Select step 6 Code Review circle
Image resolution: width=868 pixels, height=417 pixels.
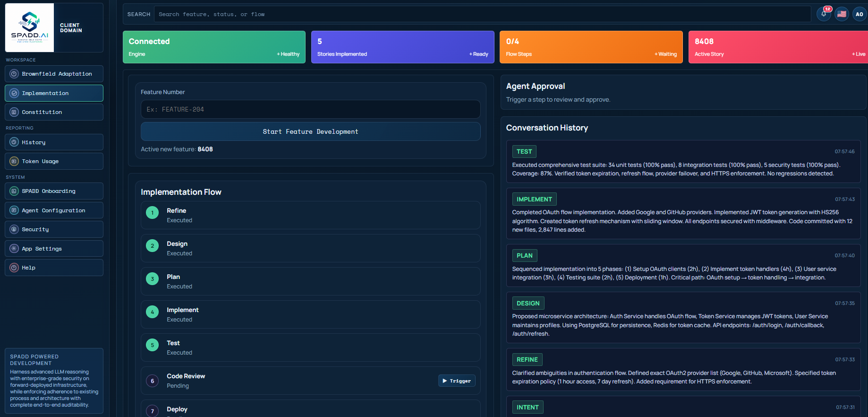[x=152, y=381]
